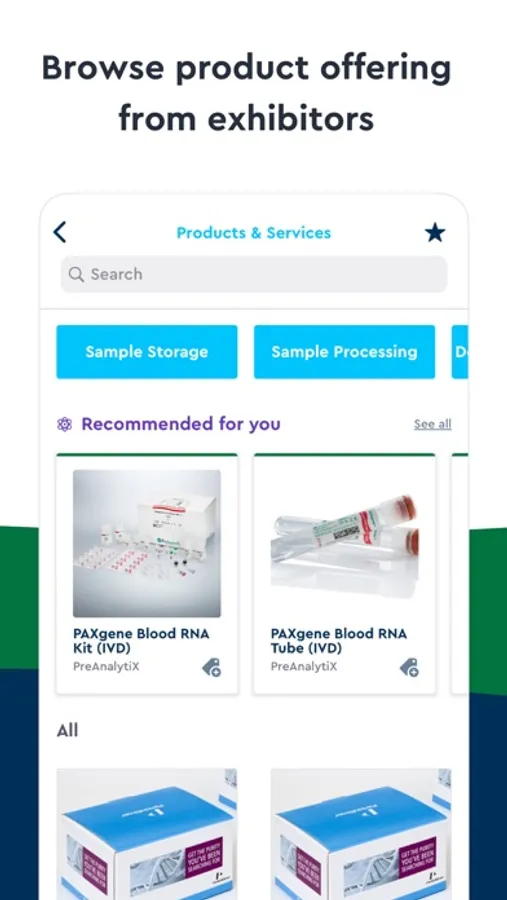Image resolution: width=507 pixels, height=900 pixels.
Task: Select the Sample Processing category
Action: pyautogui.click(x=345, y=352)
